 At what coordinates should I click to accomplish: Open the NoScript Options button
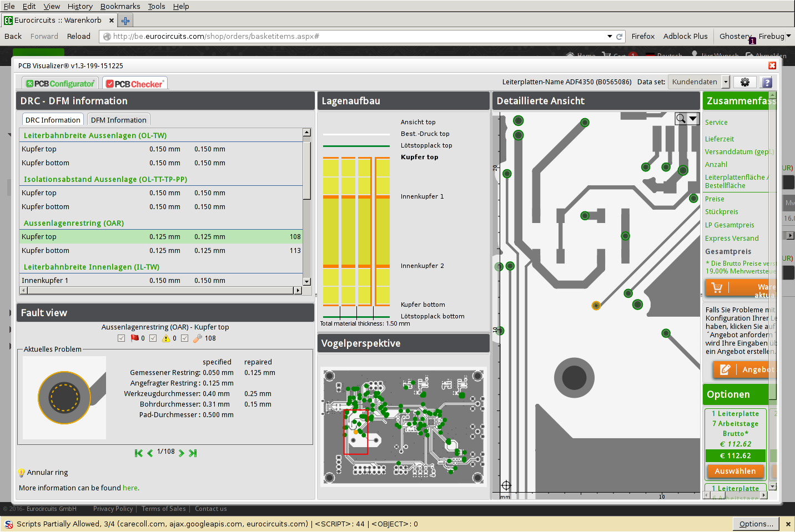pos(756,524)
